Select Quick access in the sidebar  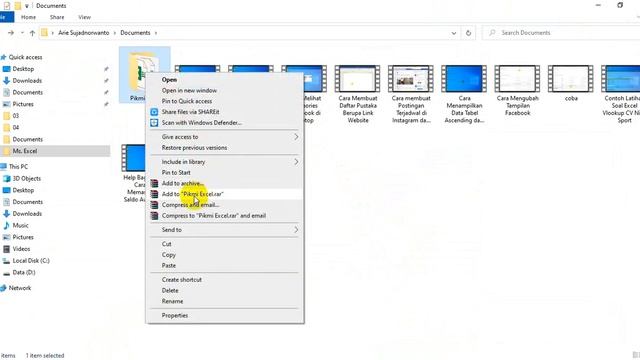(x=25, y=57)
